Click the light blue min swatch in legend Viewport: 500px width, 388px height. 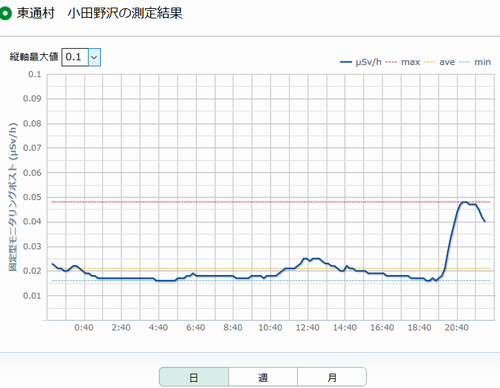click(465, 62)
